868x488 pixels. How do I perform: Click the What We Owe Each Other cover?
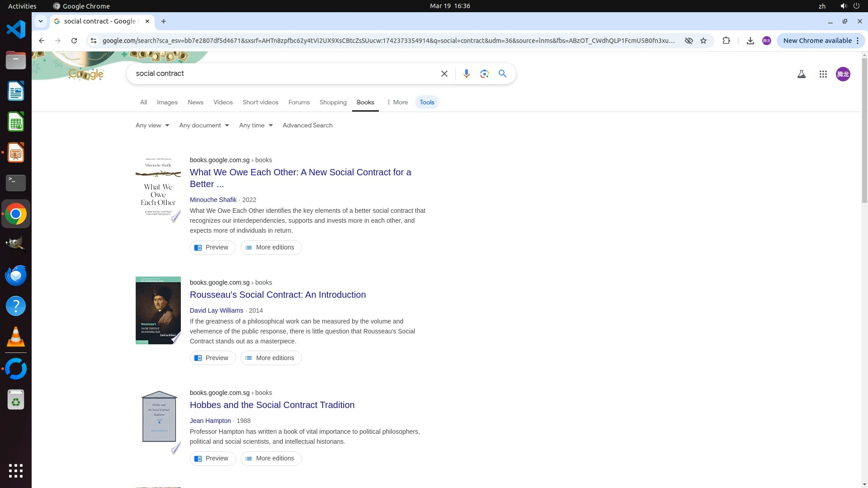click(158, 189)
